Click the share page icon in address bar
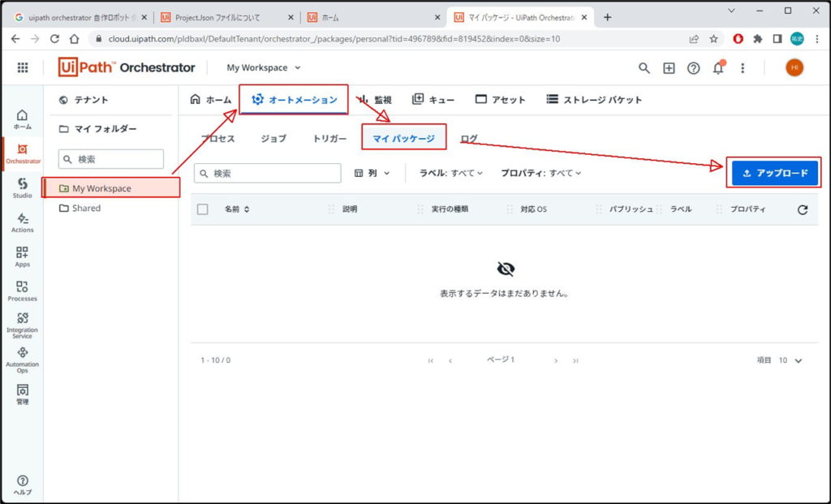The image size is (831, 504). pos(694,39)
